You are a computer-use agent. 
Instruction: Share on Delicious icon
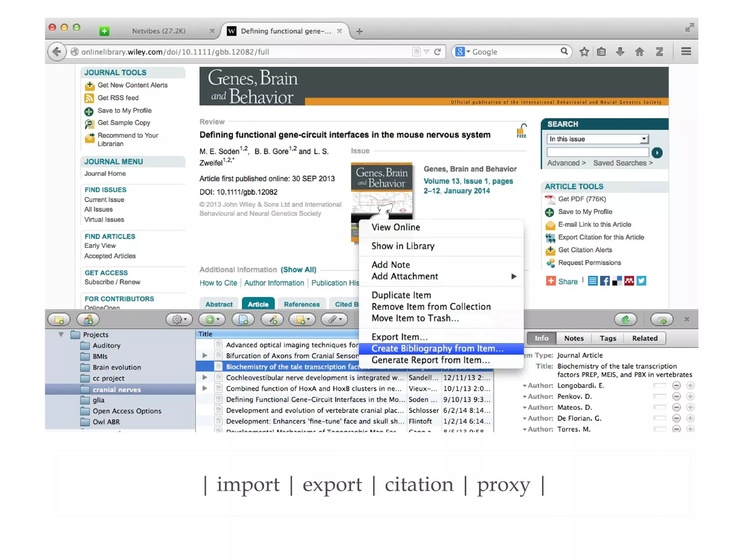617,281
